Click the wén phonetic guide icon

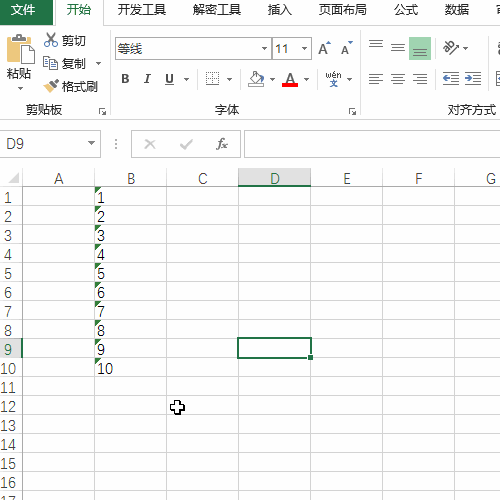tap(333, 79)
